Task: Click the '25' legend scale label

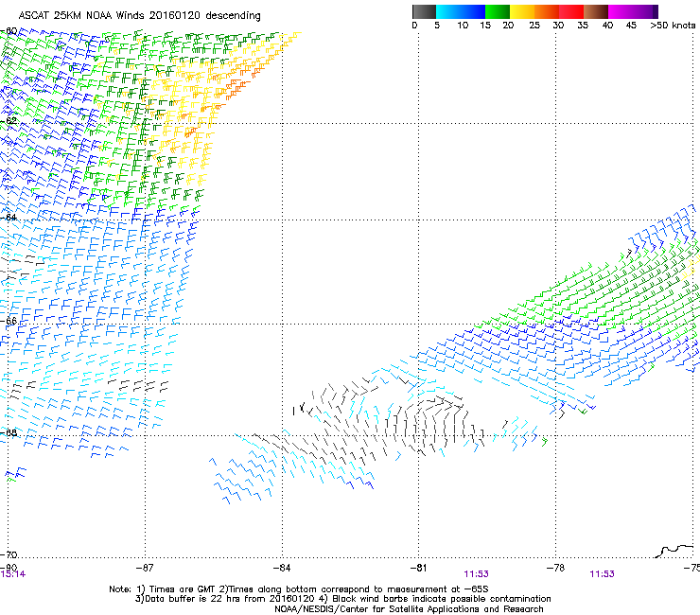Action: click(x=534, y=26)
